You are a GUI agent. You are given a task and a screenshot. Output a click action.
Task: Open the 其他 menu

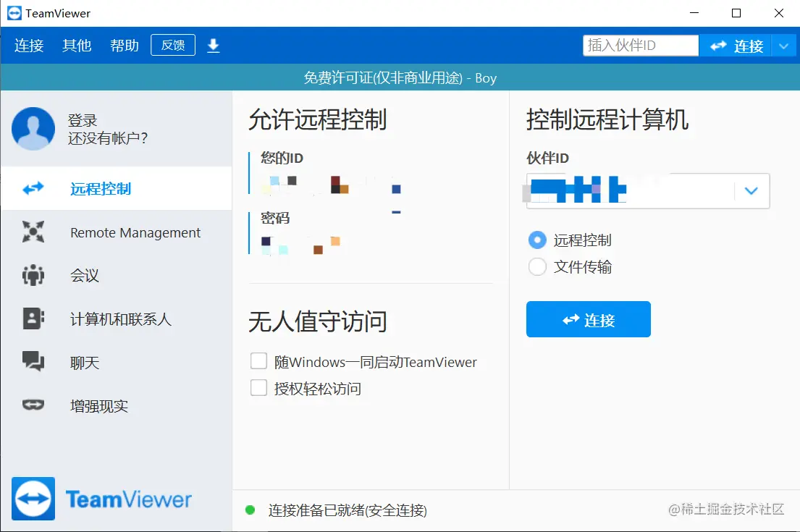77,46
